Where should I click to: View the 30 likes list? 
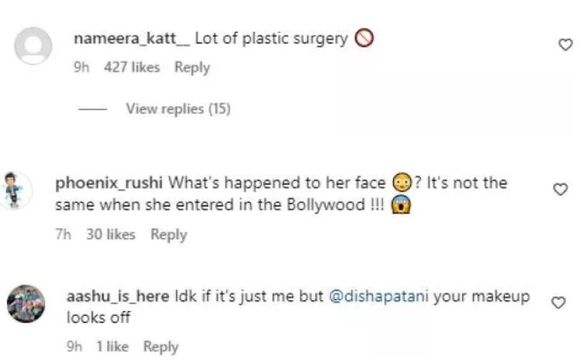[x=110, y=234]
